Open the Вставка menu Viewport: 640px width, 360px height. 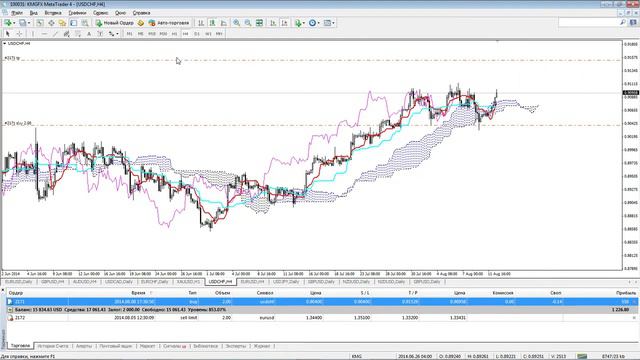coord(53,13)
